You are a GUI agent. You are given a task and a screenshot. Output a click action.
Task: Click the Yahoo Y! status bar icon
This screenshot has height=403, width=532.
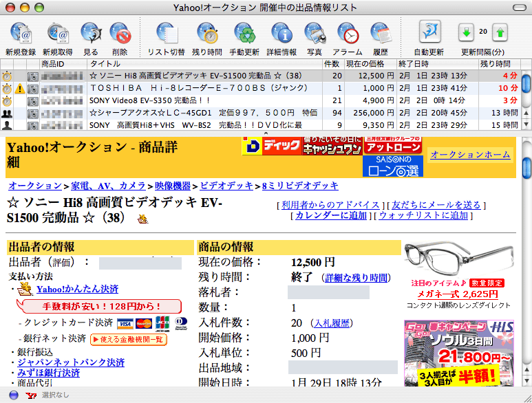click(x=31, y=395)
